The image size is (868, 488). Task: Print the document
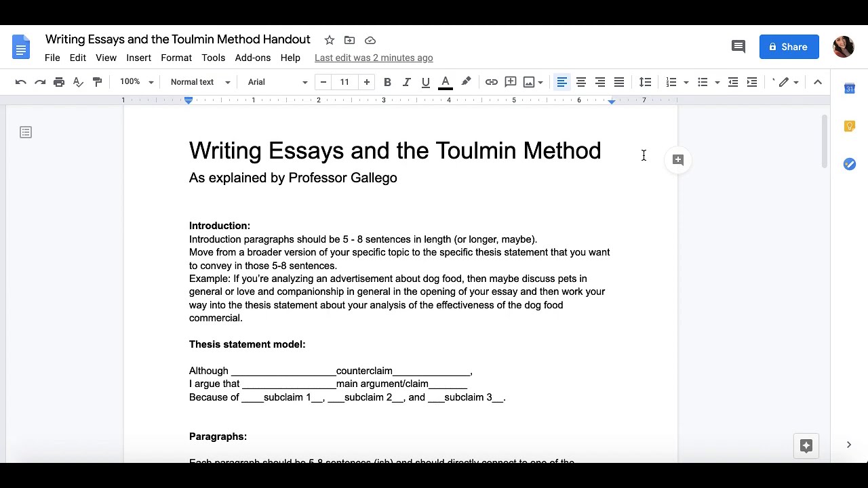coord(59,82)
